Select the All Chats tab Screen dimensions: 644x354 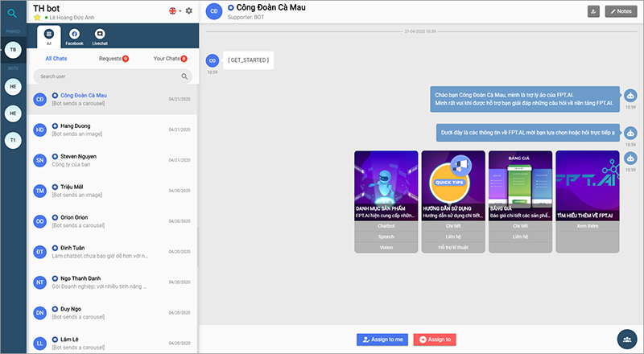click(56, 58)
